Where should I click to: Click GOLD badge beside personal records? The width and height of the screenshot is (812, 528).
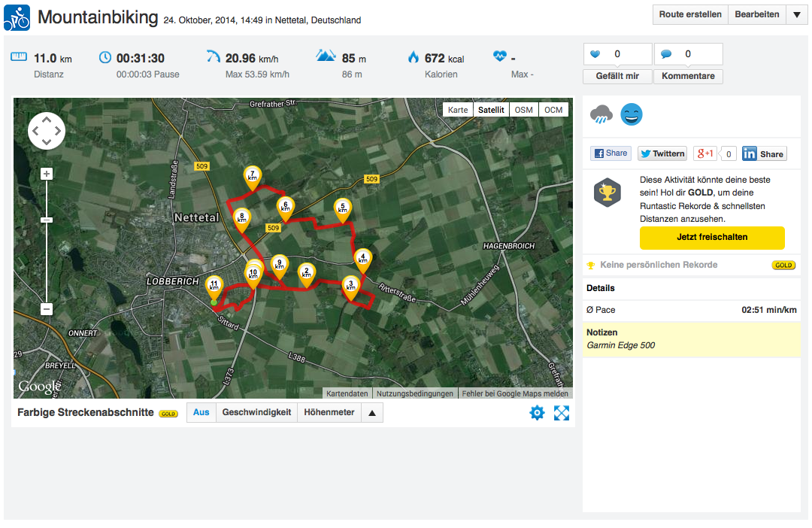(783, 265)
